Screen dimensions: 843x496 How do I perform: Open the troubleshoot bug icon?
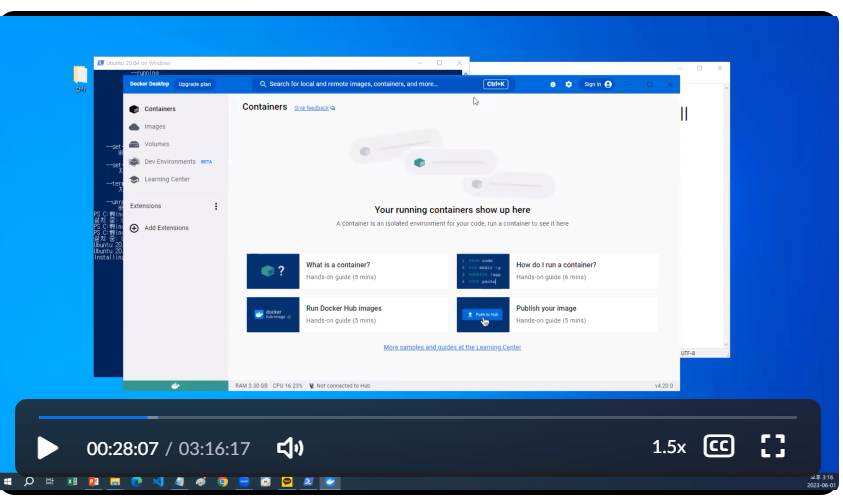pyautogui.click(x=553, y=84)
